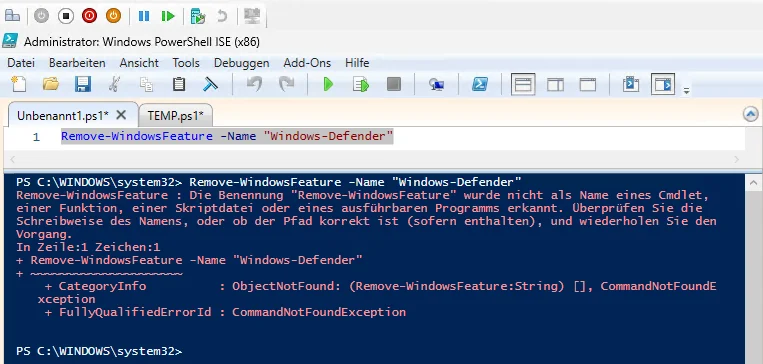Collapse script pane with round chevron

click(751, 114)
